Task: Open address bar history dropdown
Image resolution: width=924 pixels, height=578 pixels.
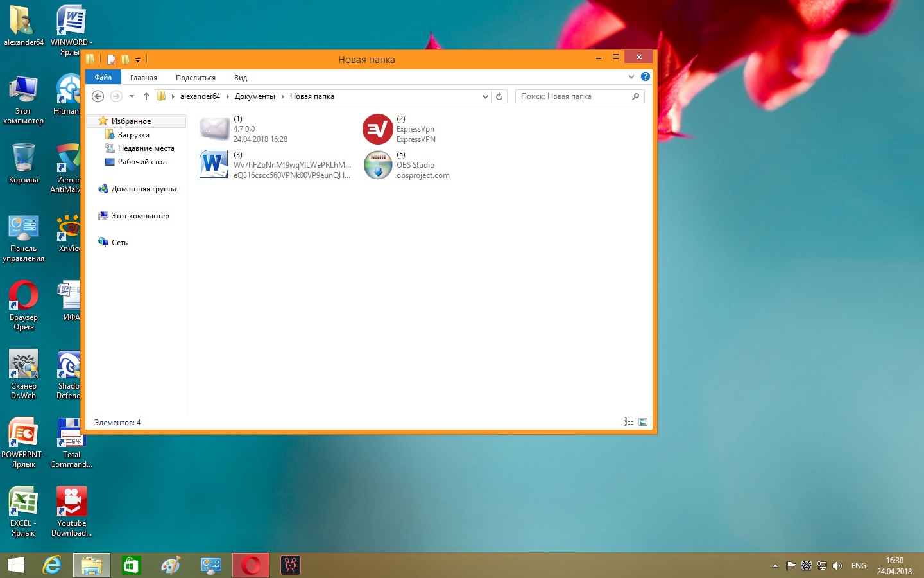Action: [485, 96]
